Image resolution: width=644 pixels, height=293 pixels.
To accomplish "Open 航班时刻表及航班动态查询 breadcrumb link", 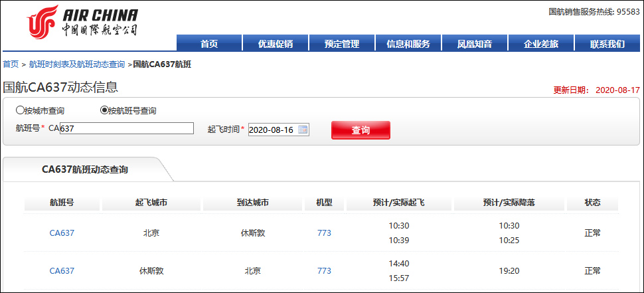I will [77, 64].
